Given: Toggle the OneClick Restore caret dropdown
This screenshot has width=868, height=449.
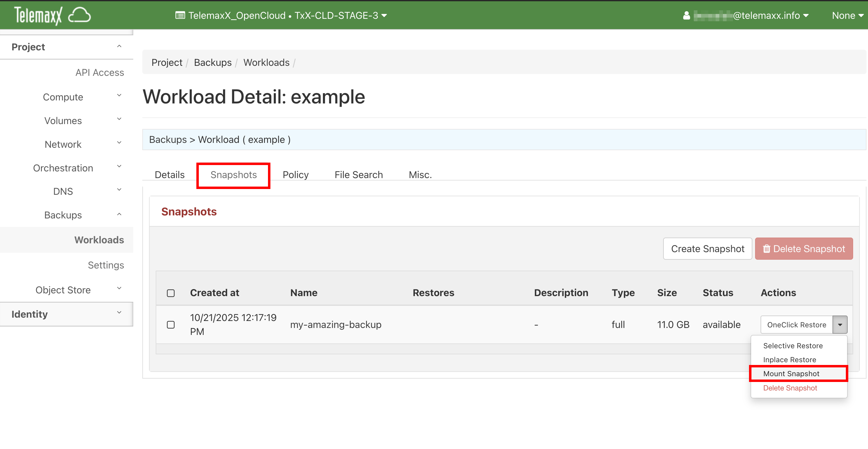Looking at the screenshot, I should 840,325.
